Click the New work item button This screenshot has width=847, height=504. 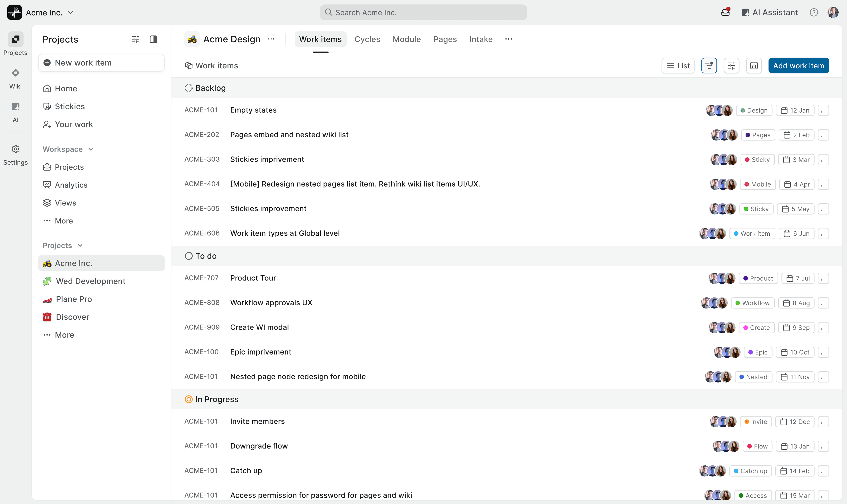(x=101, y=62)
